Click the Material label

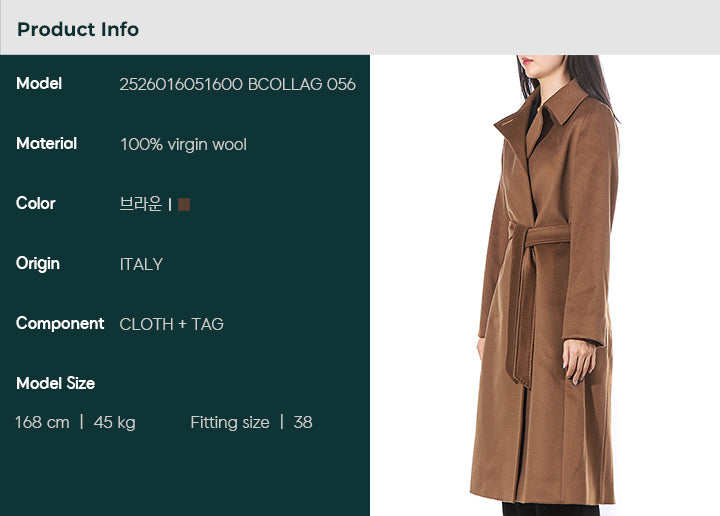tap(46, 144)
